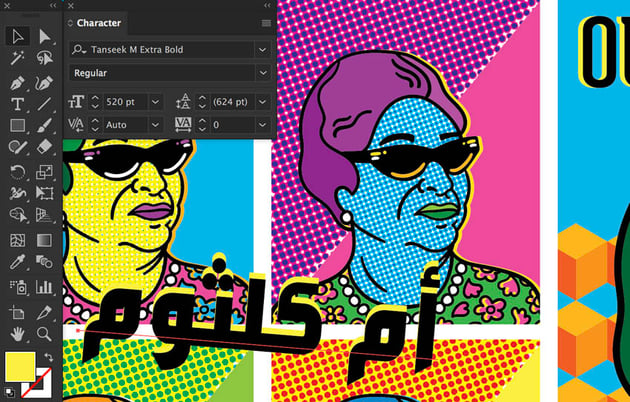
Task: Choose the Line Segment tool
Action: [44, 104]
